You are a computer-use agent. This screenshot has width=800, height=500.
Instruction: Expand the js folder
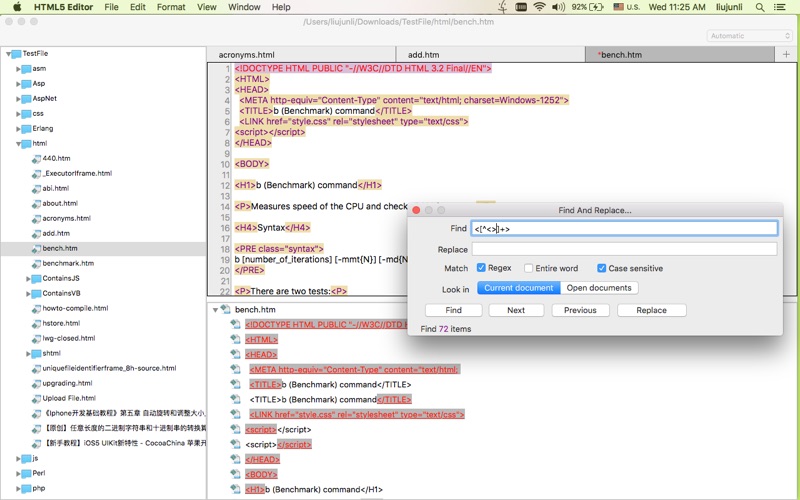(x=18, y=459)
